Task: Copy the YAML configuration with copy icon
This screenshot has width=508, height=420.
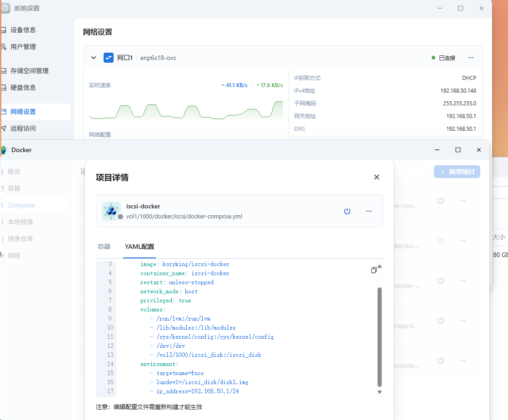Action: click(374, 270)
